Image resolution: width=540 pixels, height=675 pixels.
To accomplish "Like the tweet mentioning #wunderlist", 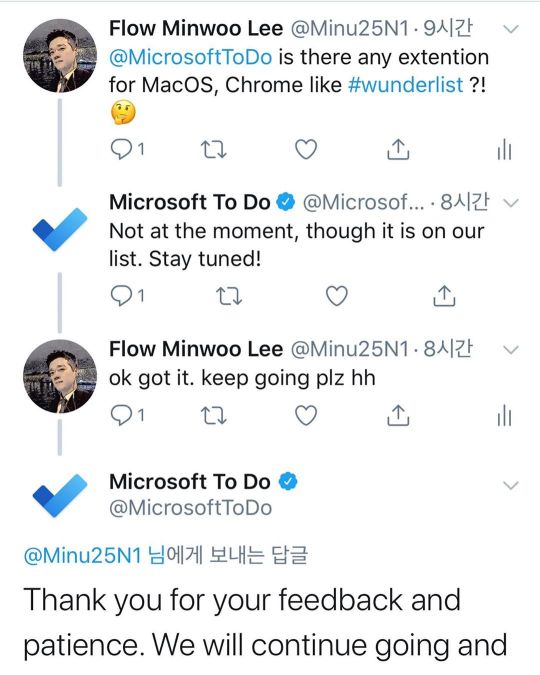I will tap(306, 149).
